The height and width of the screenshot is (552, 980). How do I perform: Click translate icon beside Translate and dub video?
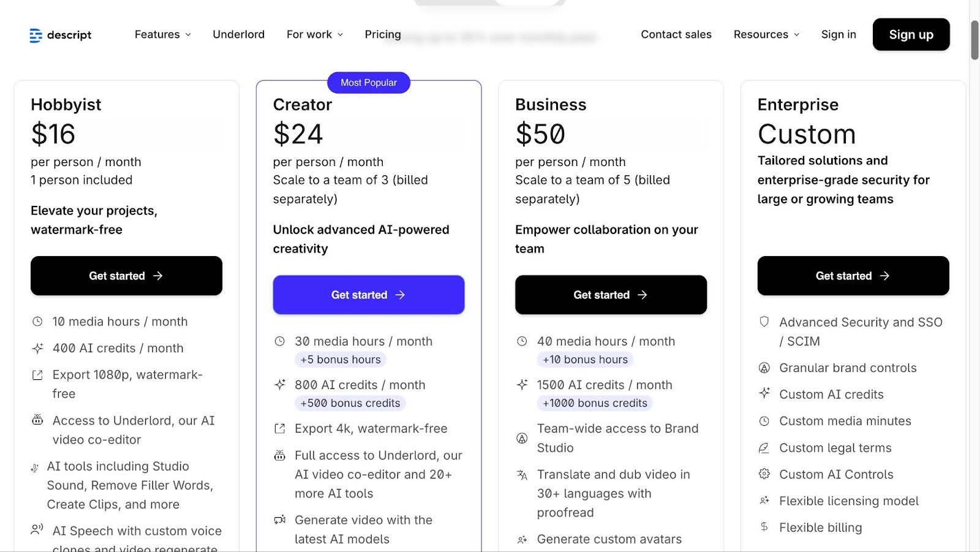pyautogui.click(x=522, y=475)
